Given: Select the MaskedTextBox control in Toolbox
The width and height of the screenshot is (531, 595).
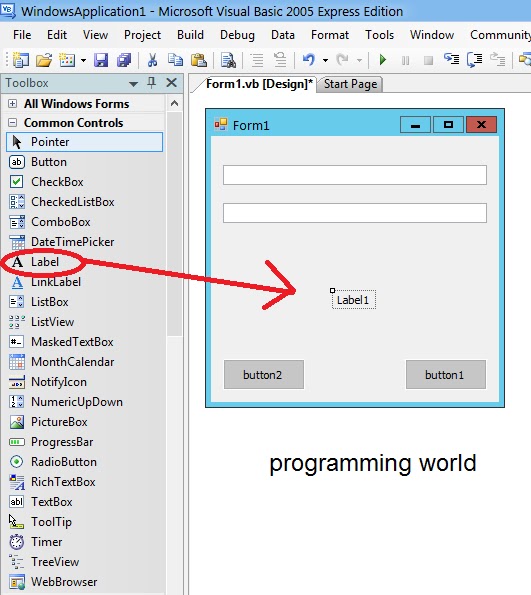Looking at the screenshot, I should click(85, 342).
